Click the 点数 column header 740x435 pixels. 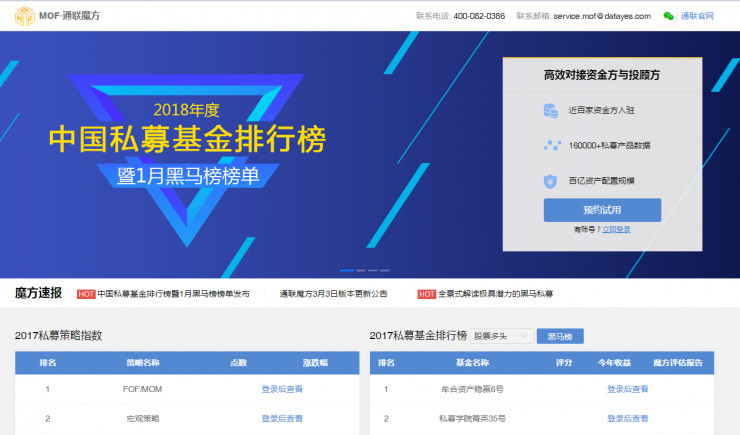click(238, 363)
